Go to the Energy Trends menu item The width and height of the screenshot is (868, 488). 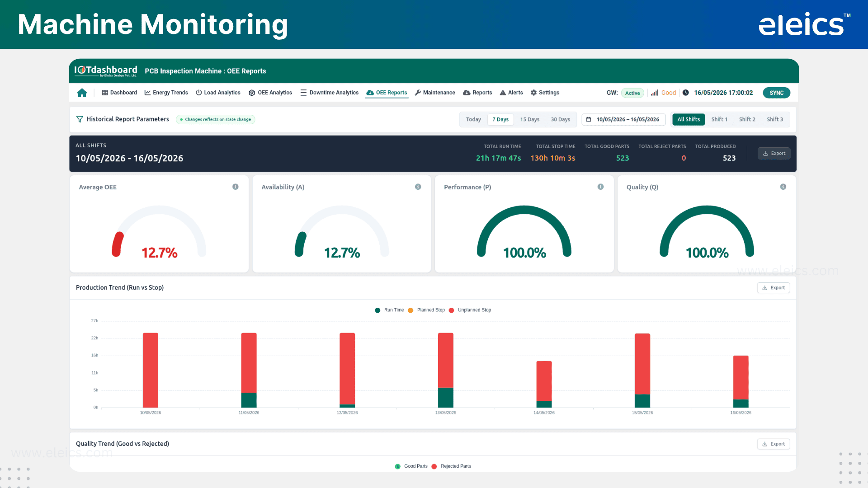[166, 93]
